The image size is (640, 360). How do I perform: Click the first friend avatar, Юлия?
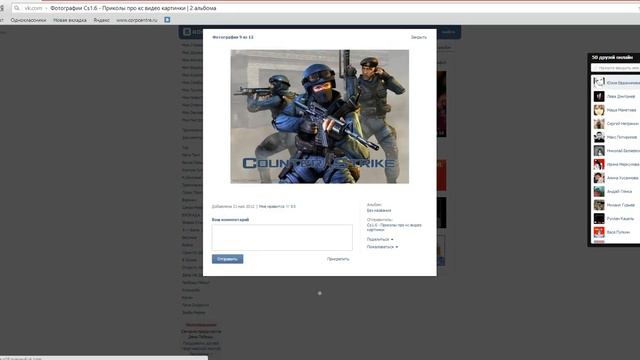click(x=599, y=82)
